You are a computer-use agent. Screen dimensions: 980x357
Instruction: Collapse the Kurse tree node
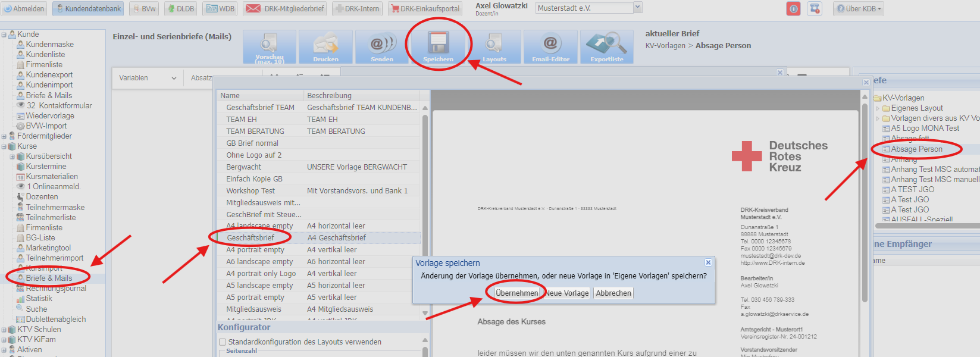[4, 146]
